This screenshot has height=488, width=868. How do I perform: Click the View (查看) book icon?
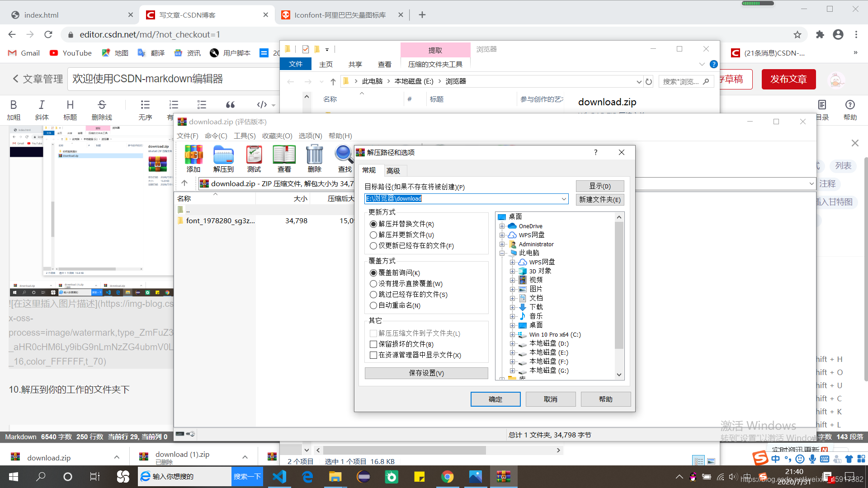pos(284,155)
